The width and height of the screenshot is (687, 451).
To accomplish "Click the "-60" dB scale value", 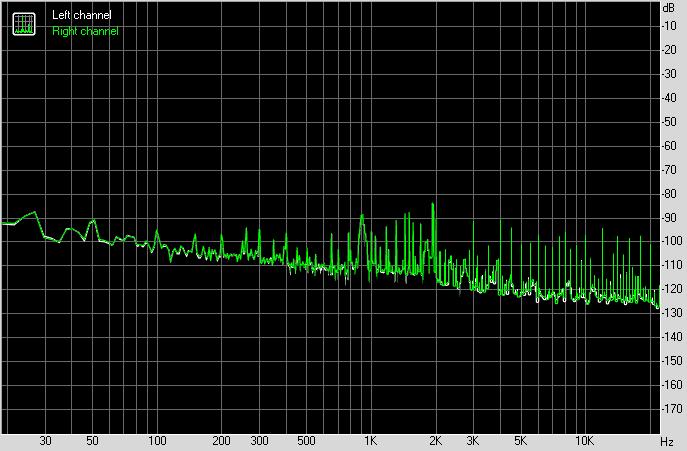I will 669,146.
